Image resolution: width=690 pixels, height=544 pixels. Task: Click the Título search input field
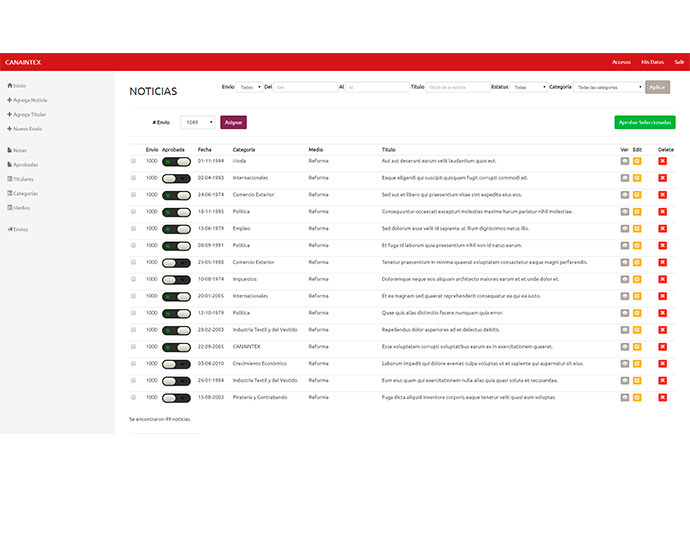(x=458, y=87)
